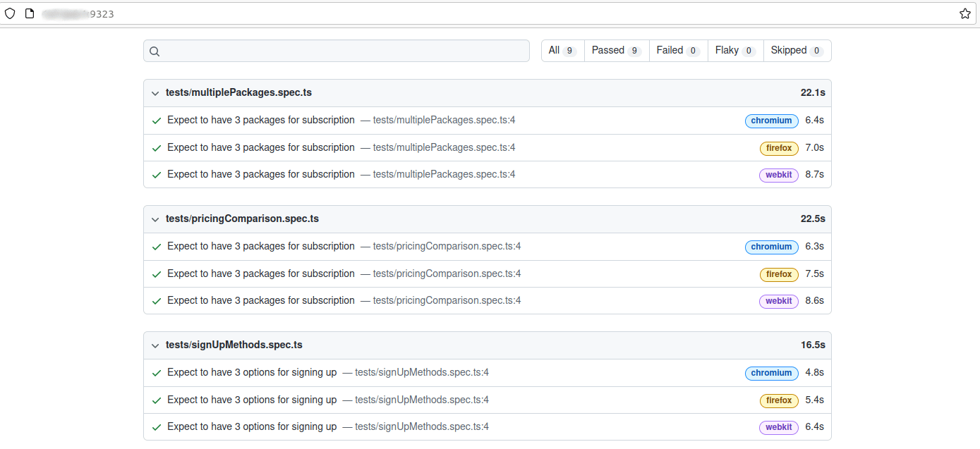Bookmark this page with the star icon
This screenshot has width=980, height=449.
(x=965, y=13)
